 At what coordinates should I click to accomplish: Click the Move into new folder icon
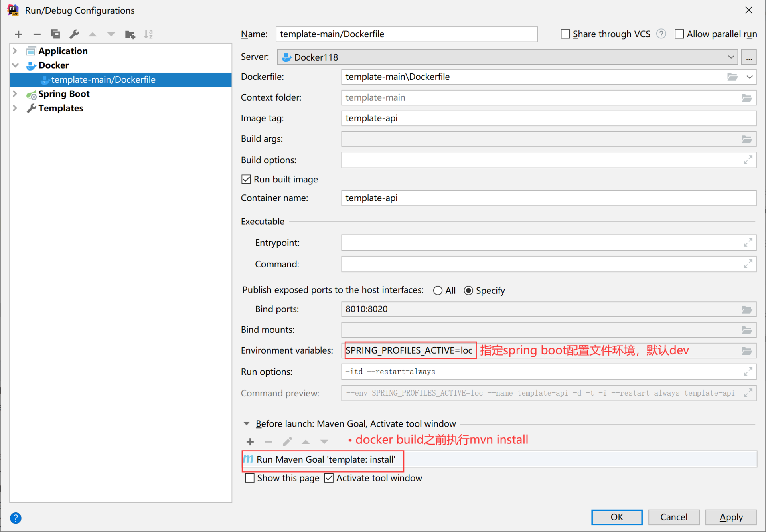click(130, 34)
